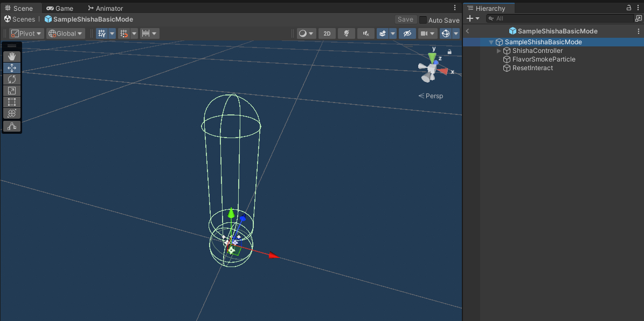Click the Hierarchy search field

[560, 18]
